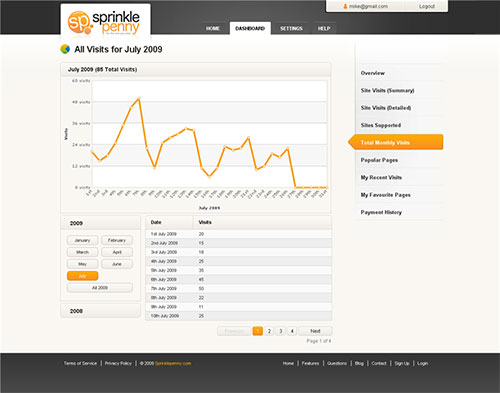Image resolution: width=500 pixels, height=393 pixels.
Task: Select the January month button
Action: (82, 240)
